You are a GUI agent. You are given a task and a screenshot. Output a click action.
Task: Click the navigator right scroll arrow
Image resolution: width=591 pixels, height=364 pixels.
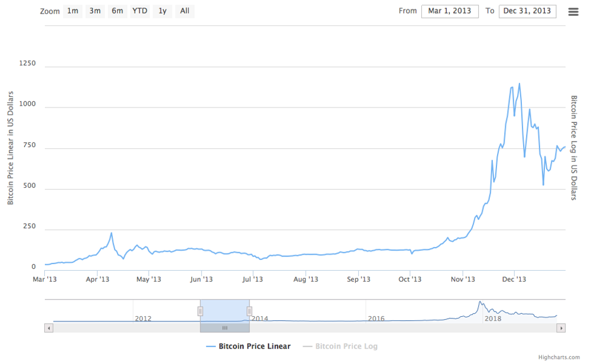point(561,328)
